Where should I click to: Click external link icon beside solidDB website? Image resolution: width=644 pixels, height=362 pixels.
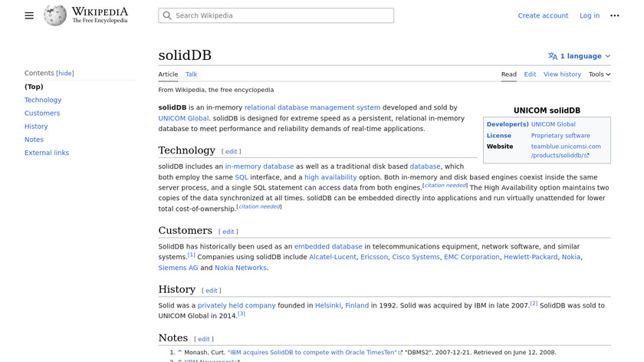point(587,156)
